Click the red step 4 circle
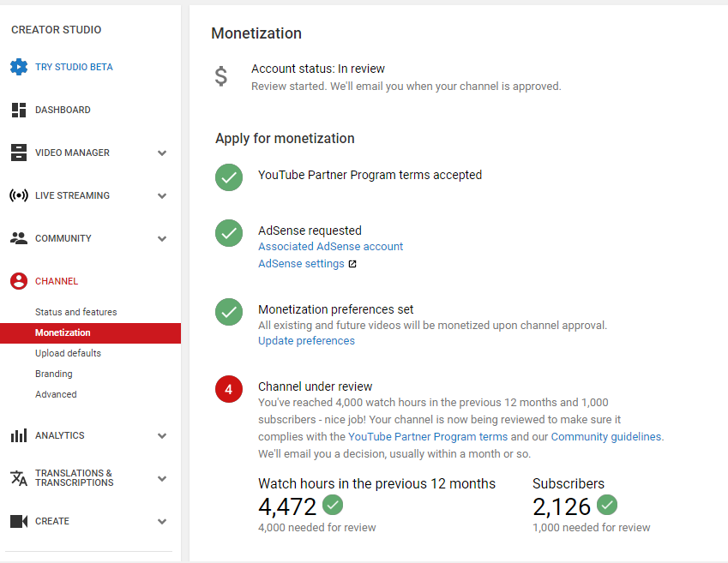728x563 pixels. pos(229,389)
